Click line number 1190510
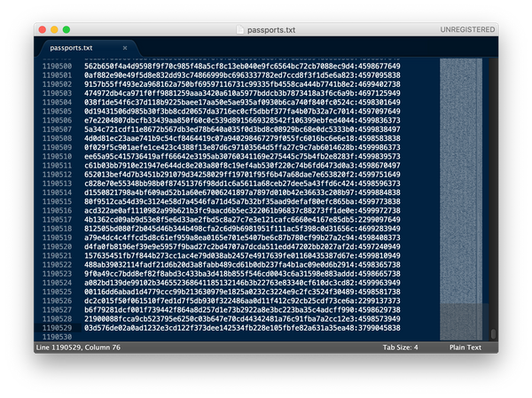532x398 pixels. tap(57, 156)
